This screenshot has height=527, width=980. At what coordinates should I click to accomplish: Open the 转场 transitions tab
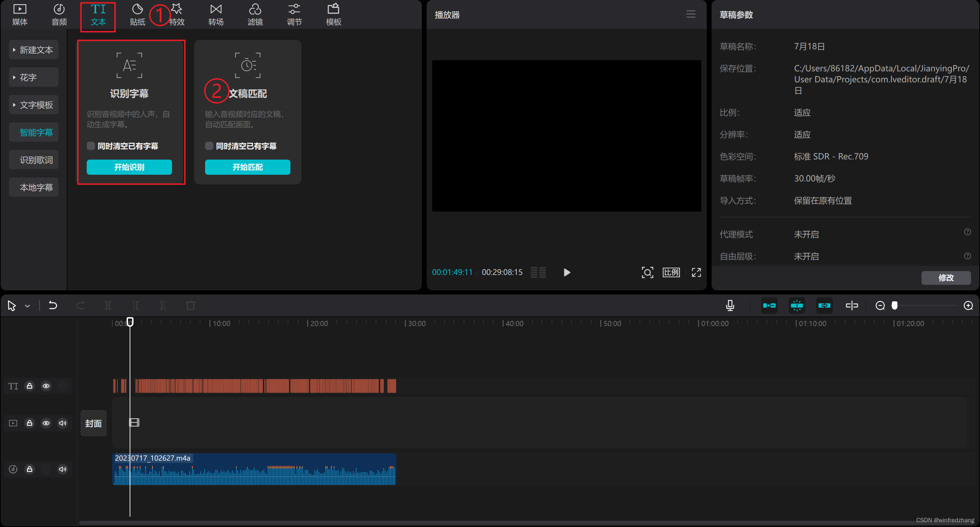[216, 15]
